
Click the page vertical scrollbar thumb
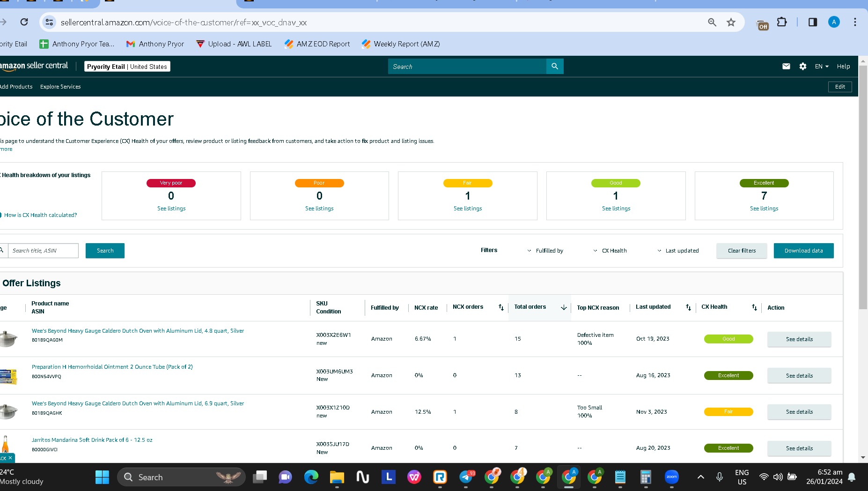(863, 187)
